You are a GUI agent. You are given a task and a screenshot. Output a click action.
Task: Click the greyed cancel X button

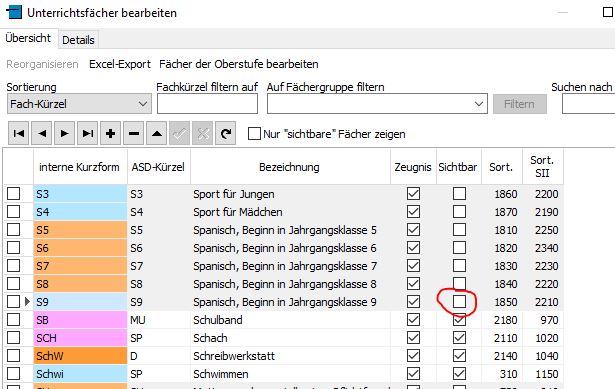(x=202, y=134)
